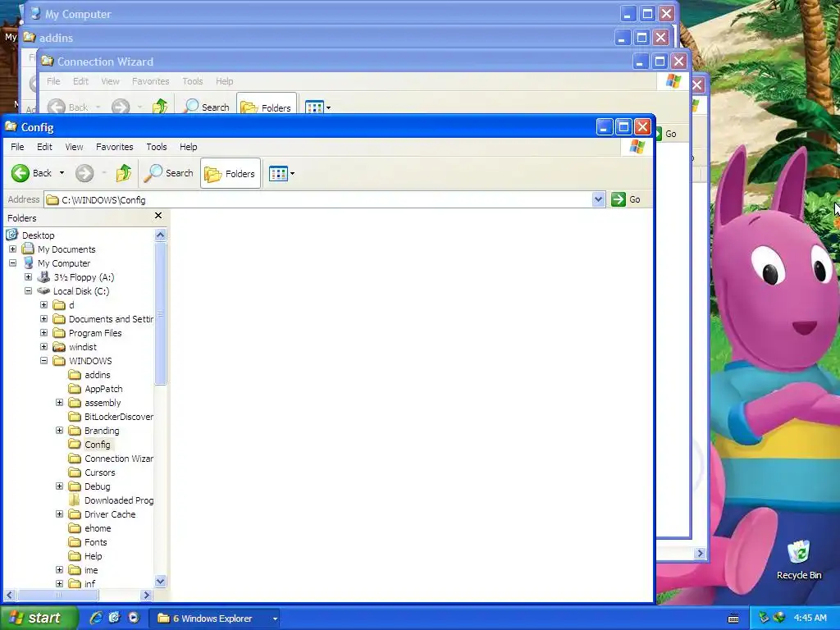Select the AppPatch folder in tree
The width and height of the screenshot is (840, 630).
click(x=103, y=388)
